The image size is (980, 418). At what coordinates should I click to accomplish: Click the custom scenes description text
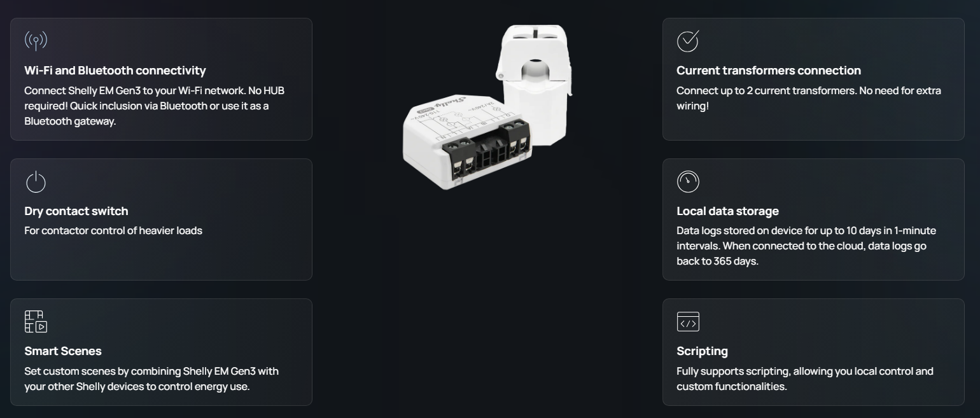pyautogui.click(x=151, y=379)
